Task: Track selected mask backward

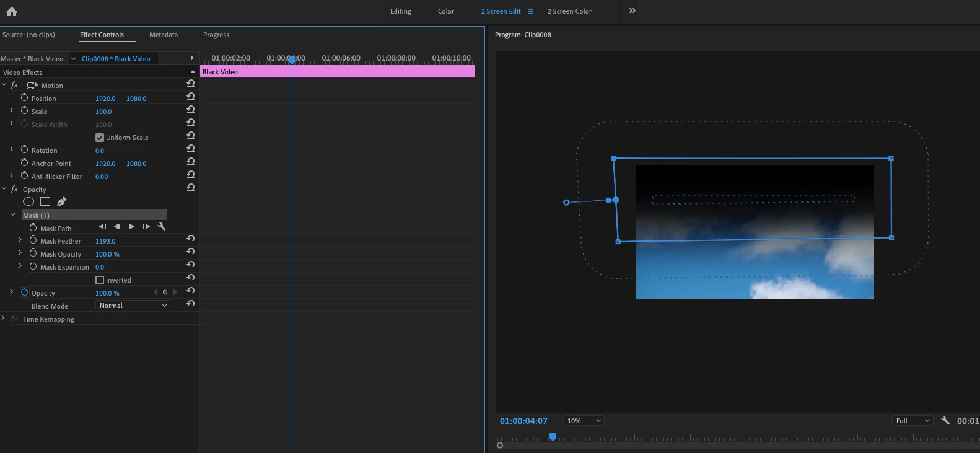Action: pos(117,227)
